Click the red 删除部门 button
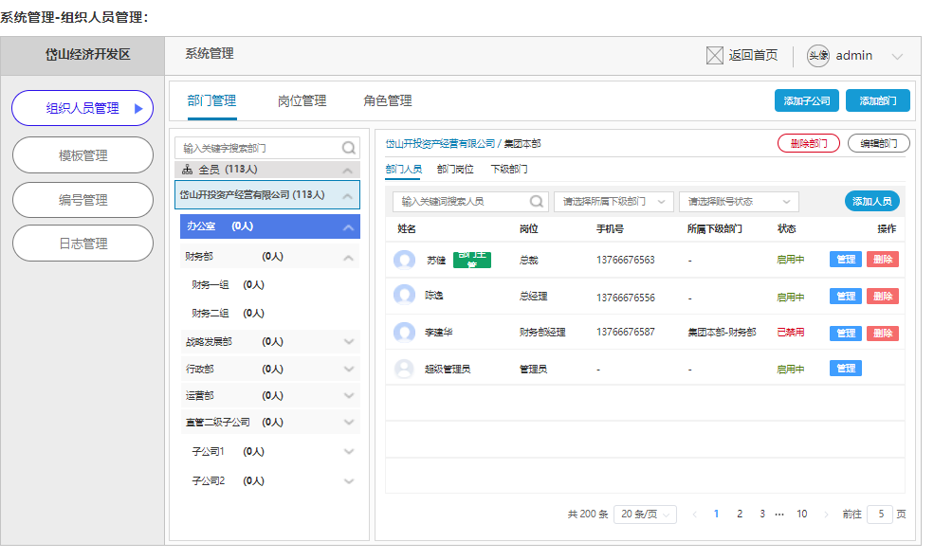 [x=809, y=143]
